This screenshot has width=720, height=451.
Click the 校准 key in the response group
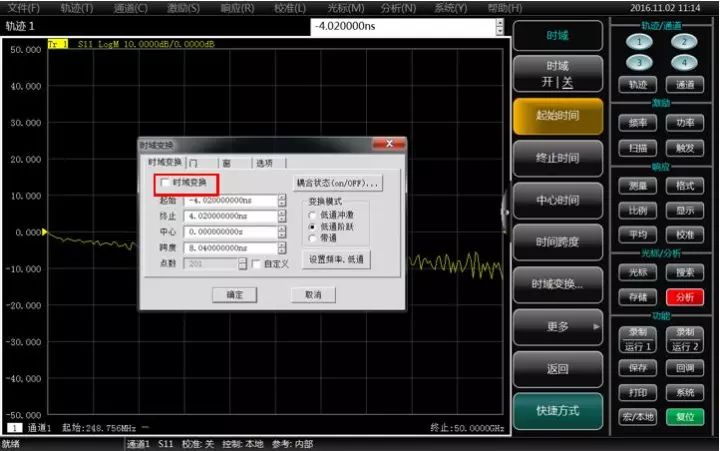(685, 235)
